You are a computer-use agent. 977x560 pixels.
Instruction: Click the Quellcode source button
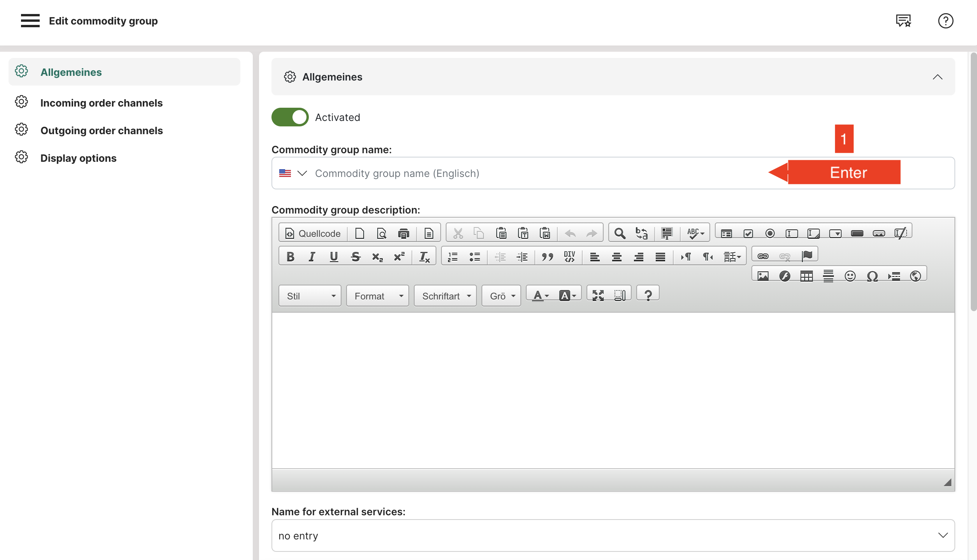tap(313, 233)
